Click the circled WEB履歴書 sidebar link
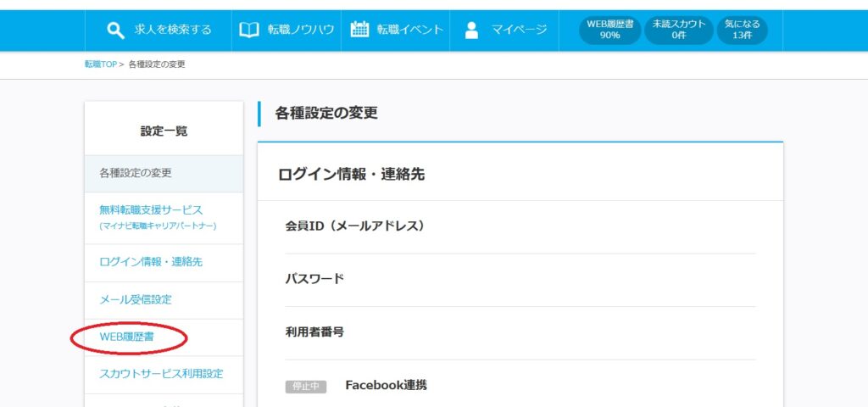 coord(128,337)
